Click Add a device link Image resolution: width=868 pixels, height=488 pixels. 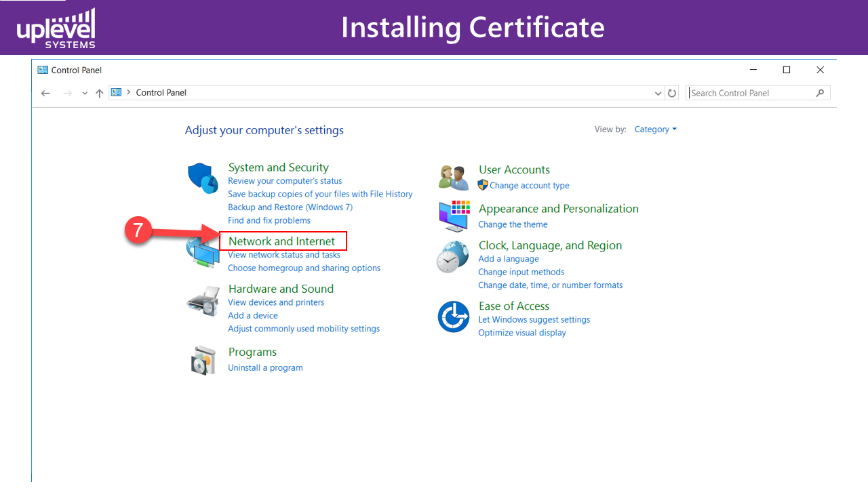coord(253,316)
